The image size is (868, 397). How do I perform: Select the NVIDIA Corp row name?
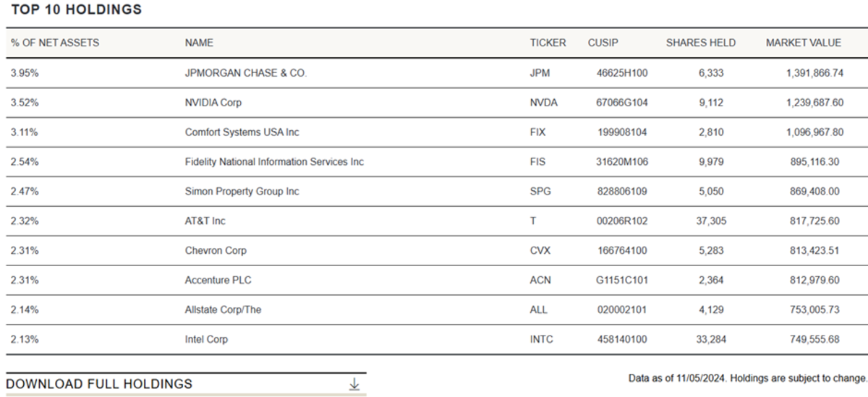click(x=213, y=103)
